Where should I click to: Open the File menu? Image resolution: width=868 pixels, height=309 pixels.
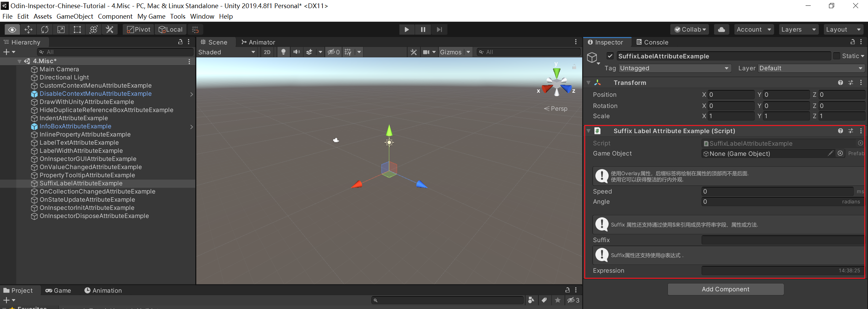click(x=7, y=16)
